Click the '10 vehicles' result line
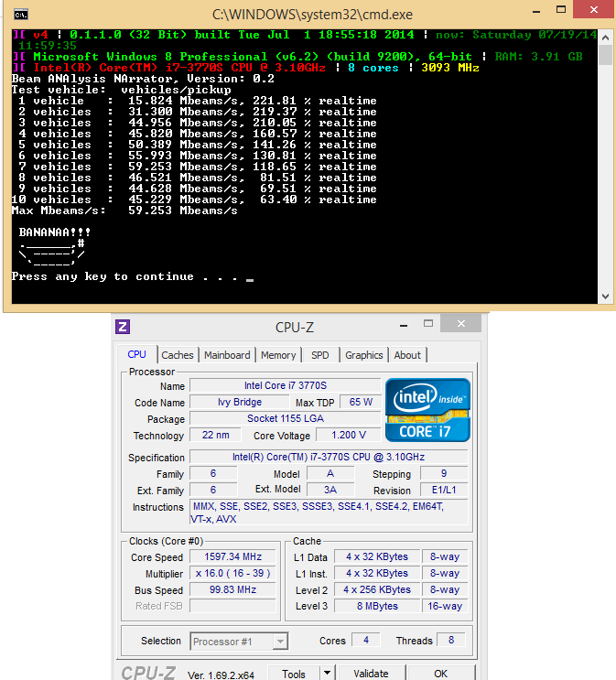 [x=194, y=200]
